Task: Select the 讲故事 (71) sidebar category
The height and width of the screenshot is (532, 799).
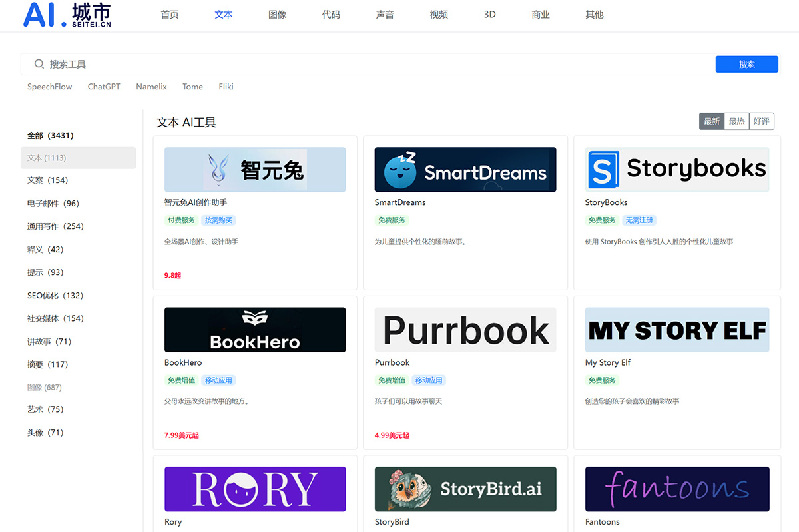Action: (49, 342)
